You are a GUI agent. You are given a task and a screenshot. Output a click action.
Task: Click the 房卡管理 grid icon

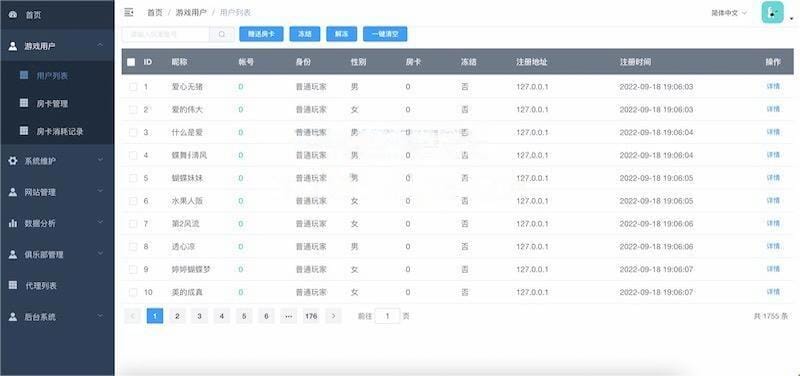coord(24,103)
